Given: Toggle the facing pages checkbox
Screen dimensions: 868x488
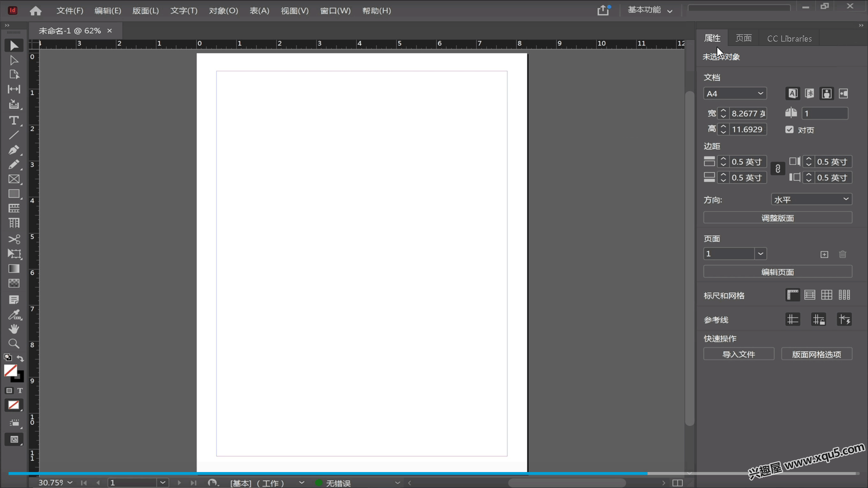Looking at the screenshot, I should (x=790, y=130).
